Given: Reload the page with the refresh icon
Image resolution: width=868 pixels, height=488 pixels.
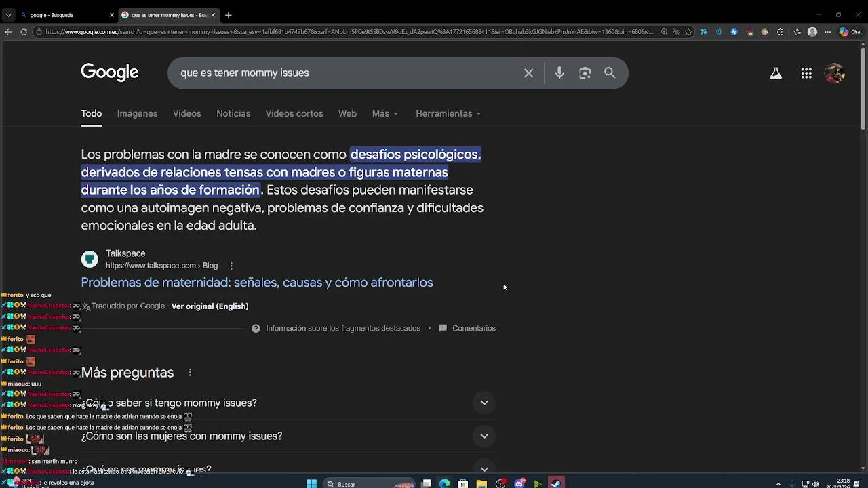Looking at the screenshot, I should pyautogui.click(x=24, y=32).
